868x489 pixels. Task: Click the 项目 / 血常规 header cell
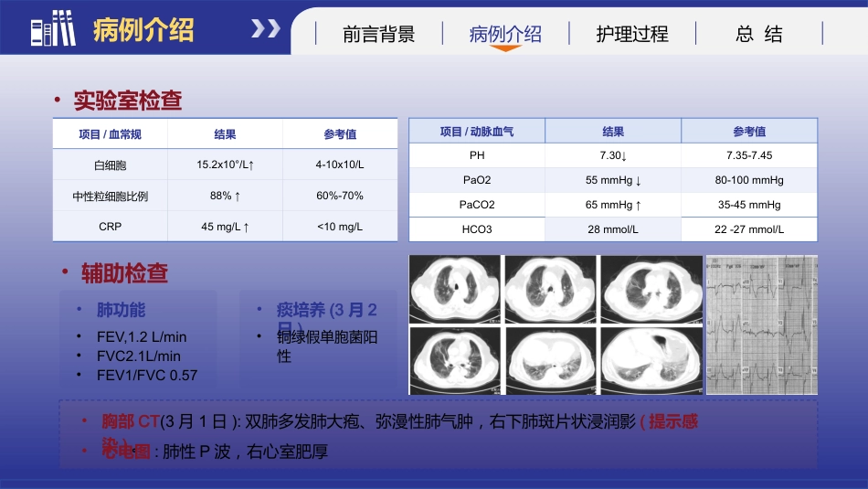click(111, 134)
